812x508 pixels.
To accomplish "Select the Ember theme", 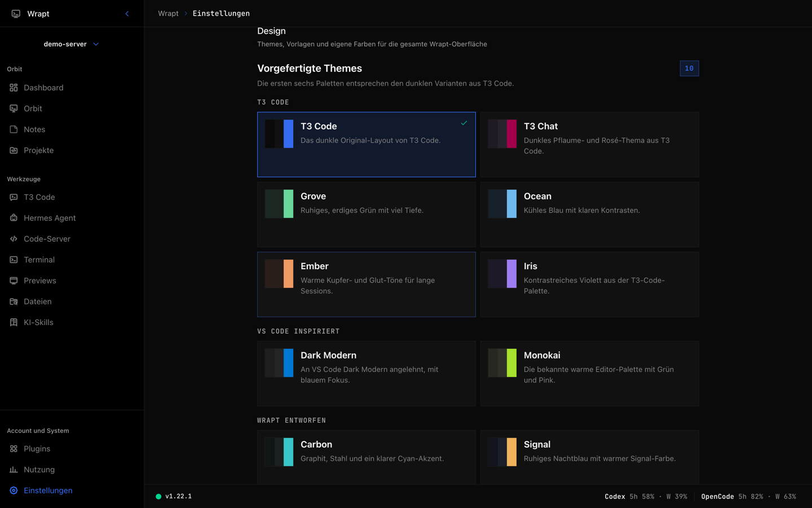I will pos(367,284).
